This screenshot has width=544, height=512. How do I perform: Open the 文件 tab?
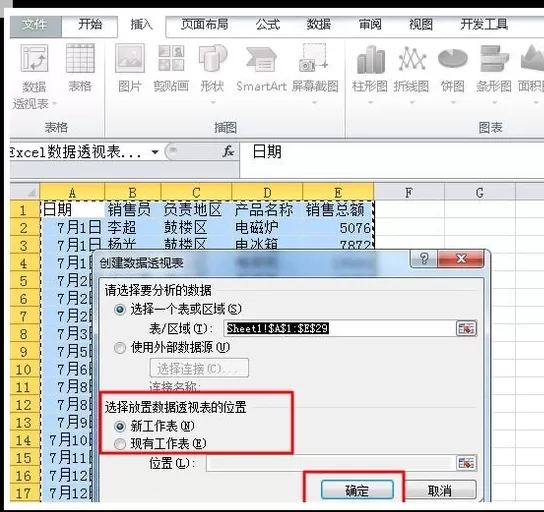[x=35, y=25]
